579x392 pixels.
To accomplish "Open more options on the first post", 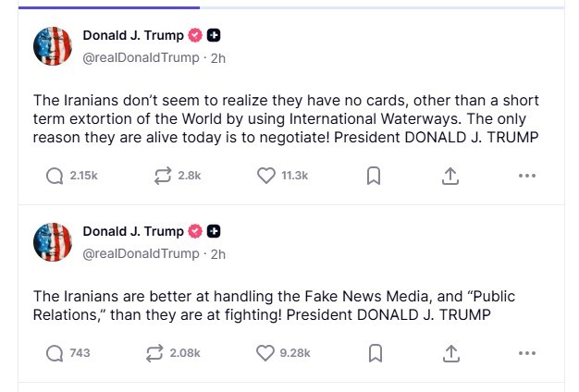I will point(527,176).
